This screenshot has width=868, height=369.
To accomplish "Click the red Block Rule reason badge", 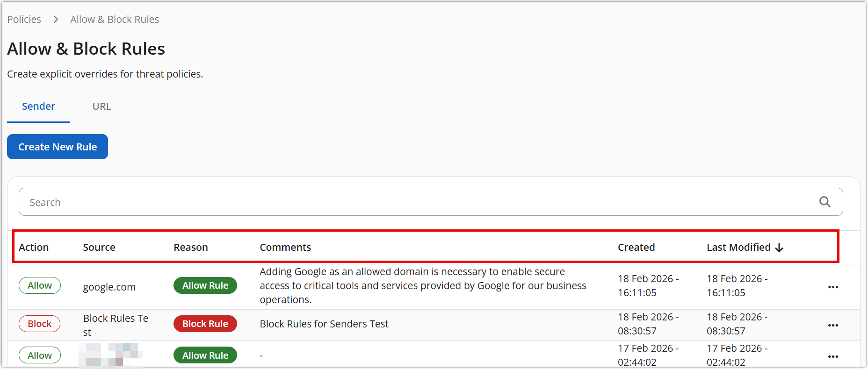I will coord(205,324).
